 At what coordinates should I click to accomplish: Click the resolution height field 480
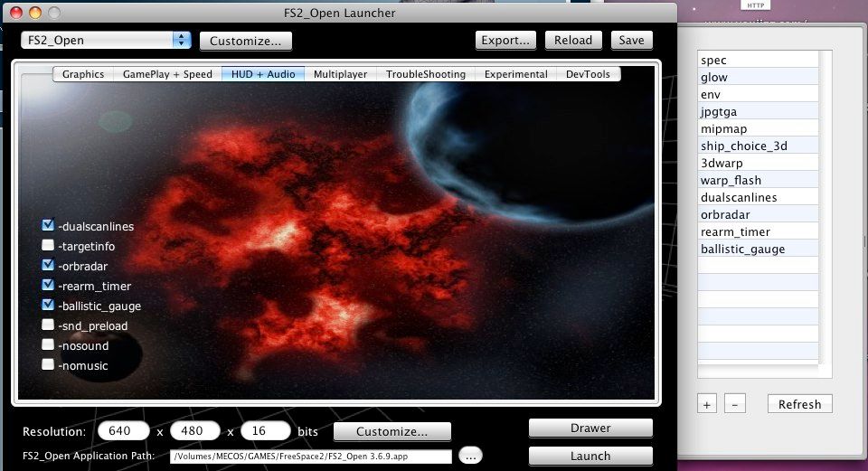(x=195, y=430)
